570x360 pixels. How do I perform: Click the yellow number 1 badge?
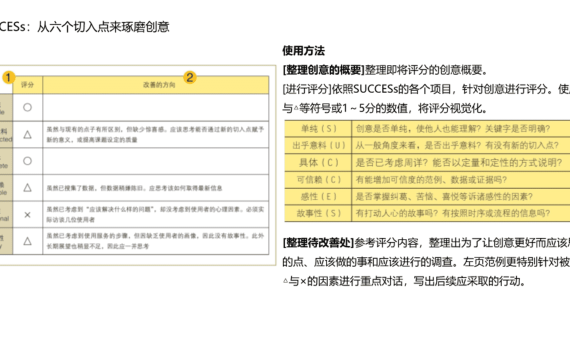coord(8,77)
